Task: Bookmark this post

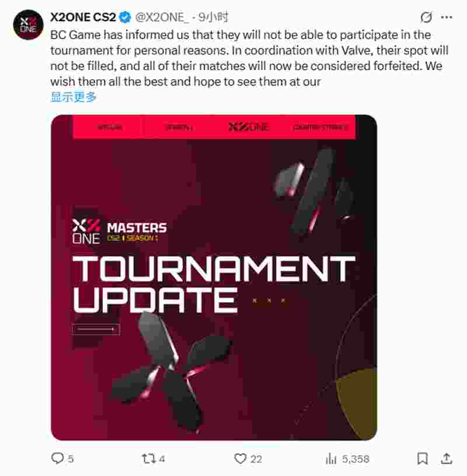Action: pyautogui.click(x=423, y=459)
